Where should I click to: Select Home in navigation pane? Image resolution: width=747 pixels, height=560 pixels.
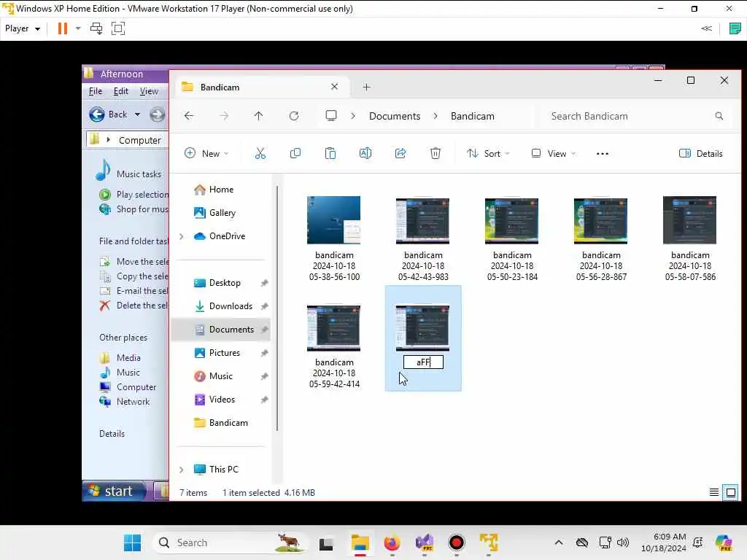point(222,190)
